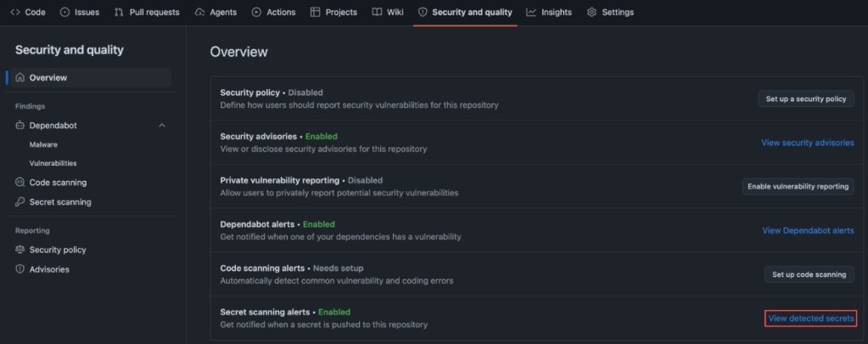Image resolution: width=868 pixels, height=344 pixels.
Task: Click the Insights graph icon
Action: [531, 12]
